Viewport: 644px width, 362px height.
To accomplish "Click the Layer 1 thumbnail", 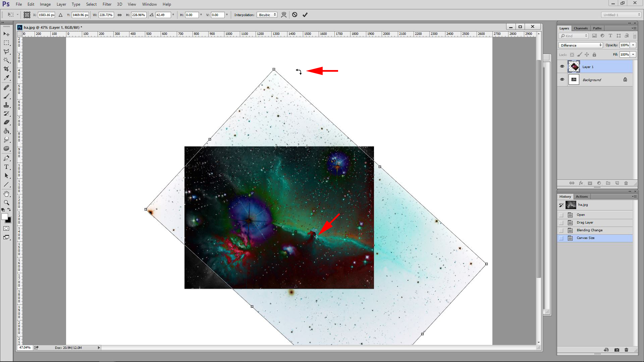I will [x=574, y=66].
